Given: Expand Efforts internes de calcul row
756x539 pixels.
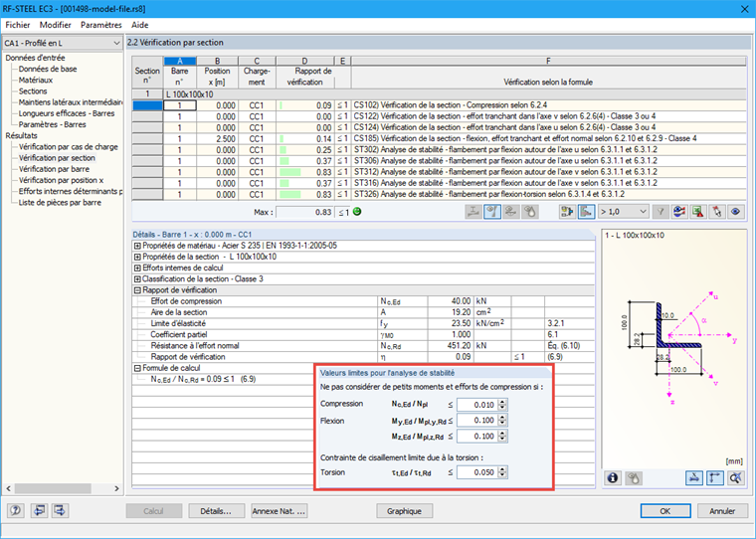Looking at the screenshot, I should pos(137,269).
